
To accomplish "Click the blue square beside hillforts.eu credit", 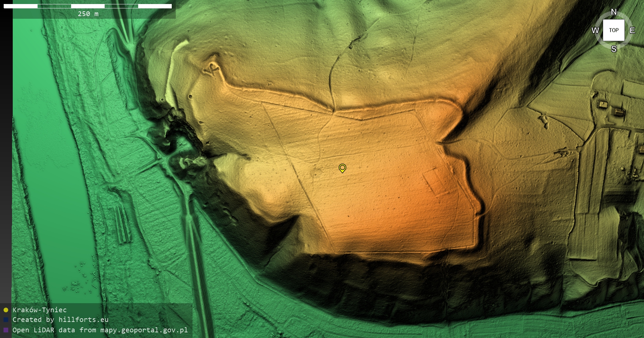I will [6, 320].
